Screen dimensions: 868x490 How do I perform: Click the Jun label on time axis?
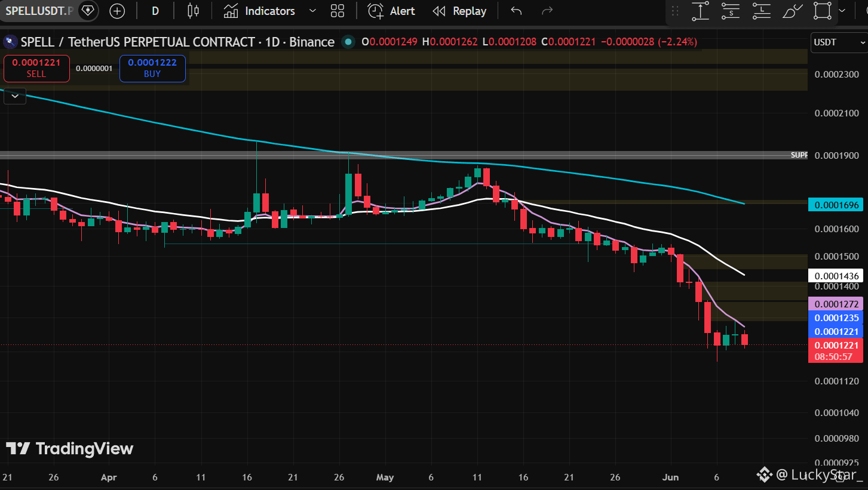pos(671,477)
